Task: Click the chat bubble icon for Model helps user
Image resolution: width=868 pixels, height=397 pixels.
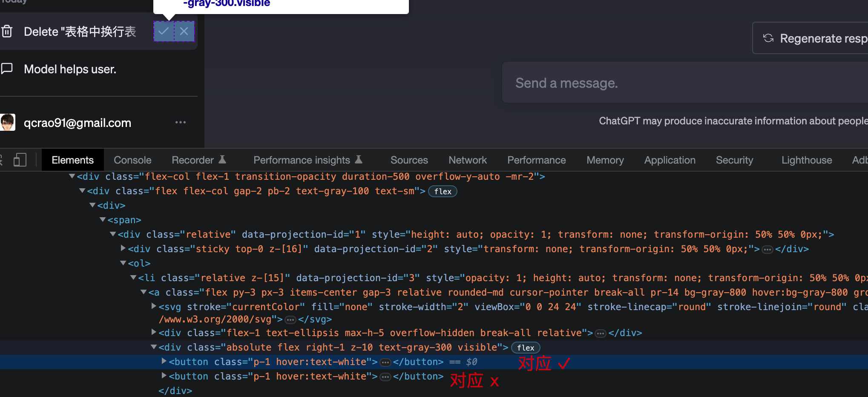Action: (x=7, y=69)
